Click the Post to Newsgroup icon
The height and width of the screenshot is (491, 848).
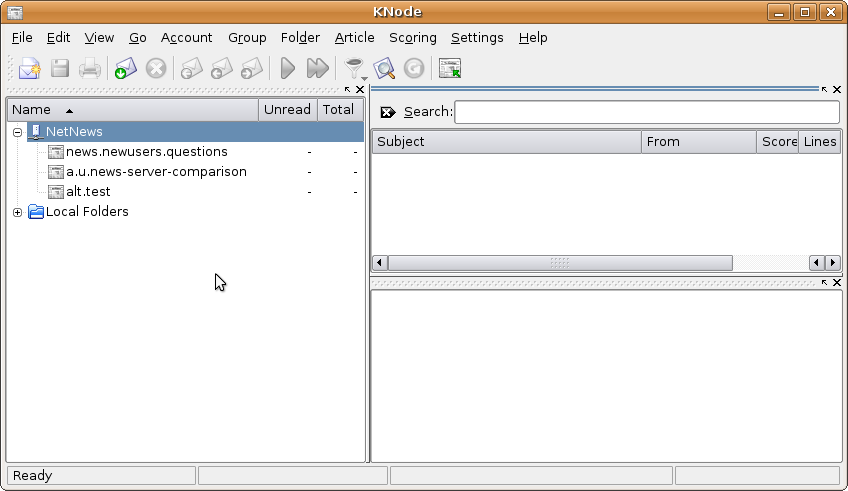pyautogui.click(x=29, y=69)
